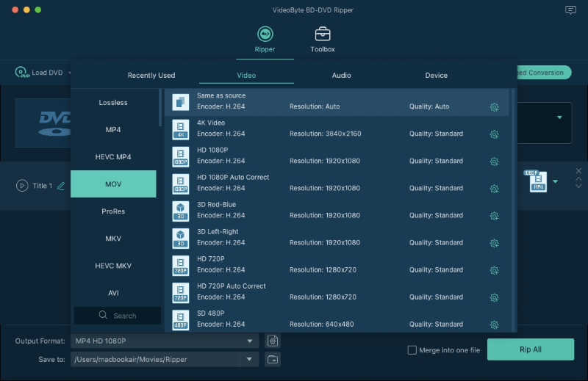Viewport: 588px width, 381px height.
Task: Click 'Resolution: 640x480' text
Action: (321, 324)
